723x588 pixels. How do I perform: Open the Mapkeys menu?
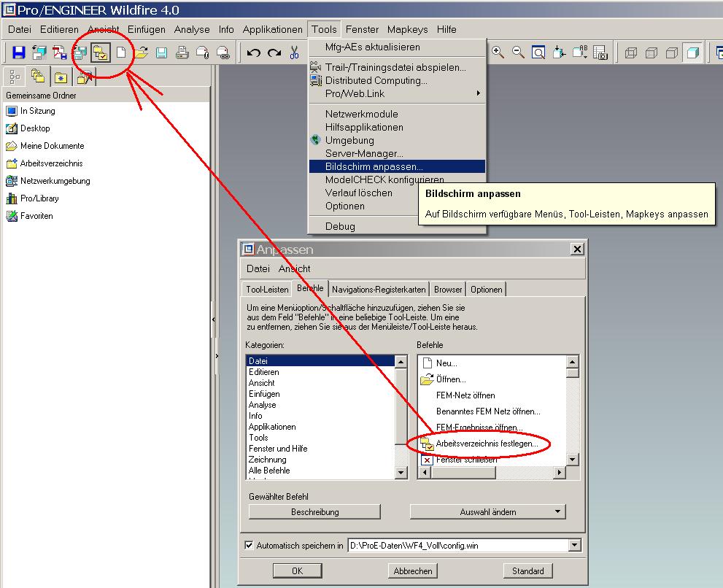pos(408,29)
